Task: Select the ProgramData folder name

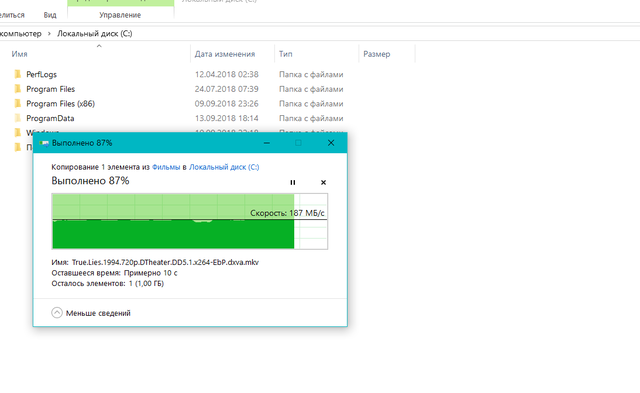Action: point(50,118)
